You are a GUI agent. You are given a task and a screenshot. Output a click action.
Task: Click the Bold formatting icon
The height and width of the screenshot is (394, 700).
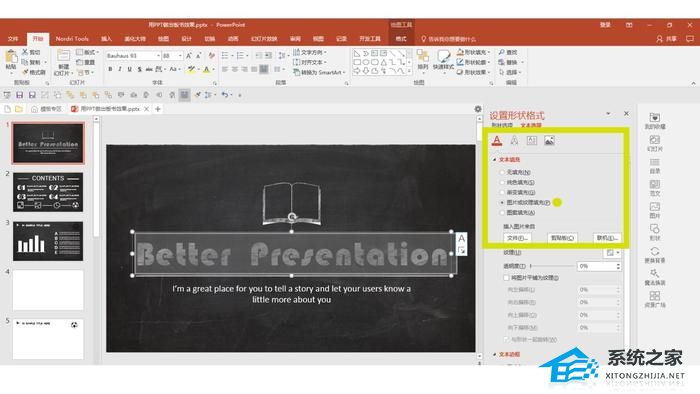coord(110,69)
